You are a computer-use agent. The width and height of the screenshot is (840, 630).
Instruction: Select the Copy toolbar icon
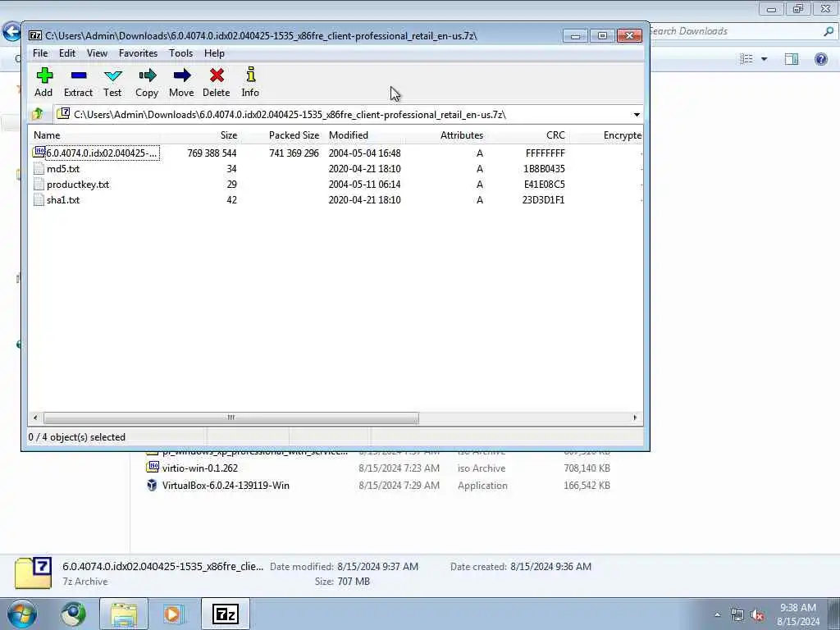pyautogui.click(x=148, y=75)
